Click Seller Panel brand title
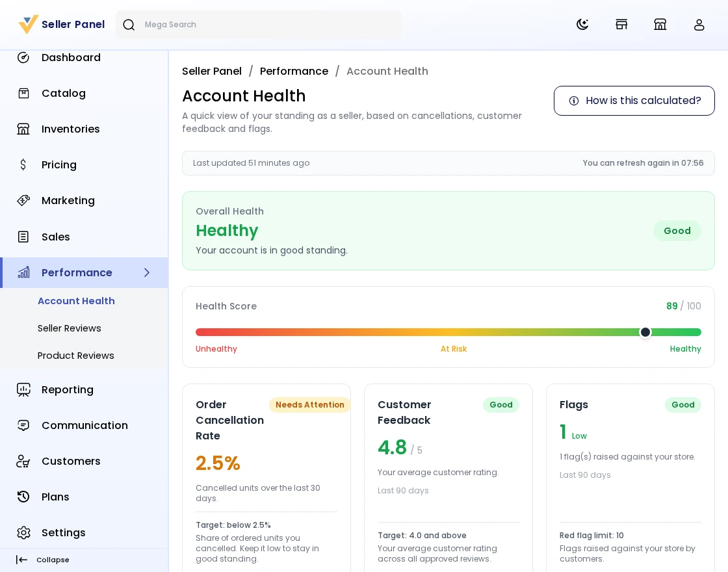 pos(73,24)
